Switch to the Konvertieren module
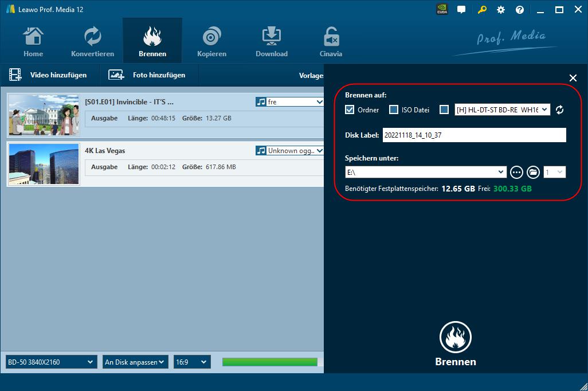Screen dimensions: 588x391 pos(93,42)
